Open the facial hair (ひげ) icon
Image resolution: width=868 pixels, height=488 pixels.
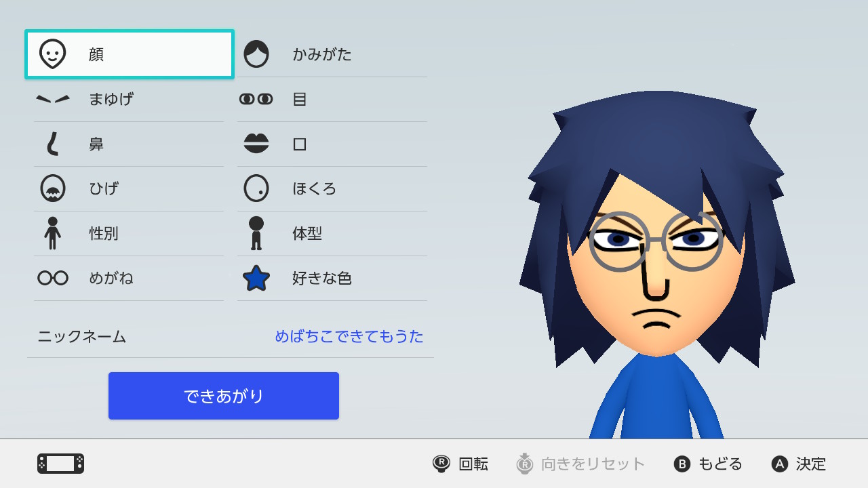(x=52, y=188)
